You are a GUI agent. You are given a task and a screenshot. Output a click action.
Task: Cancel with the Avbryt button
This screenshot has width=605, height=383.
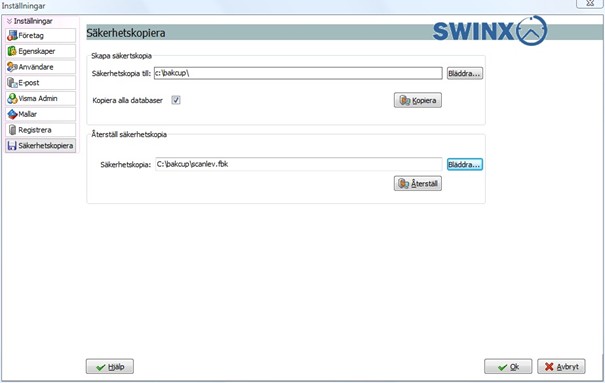point(561,366)
